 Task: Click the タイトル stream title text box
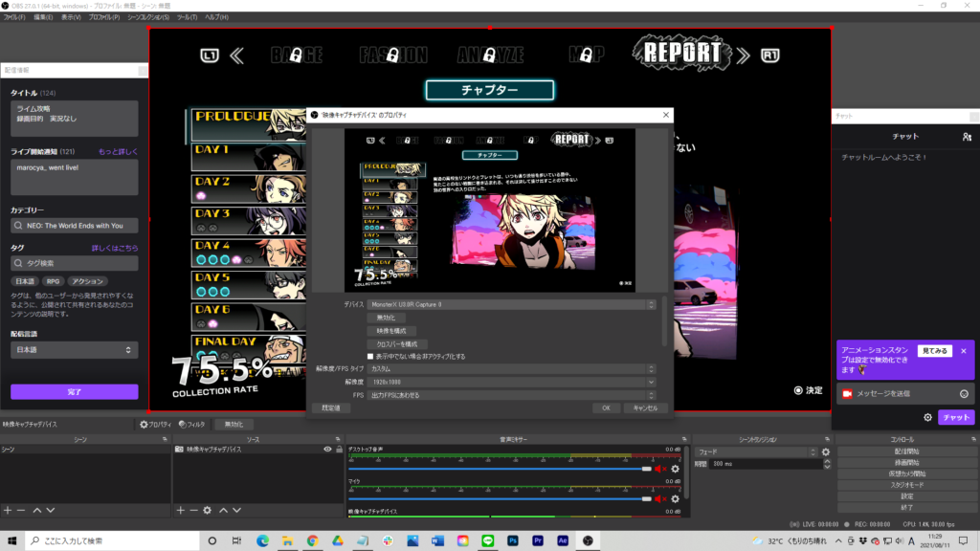pos(75,118)
